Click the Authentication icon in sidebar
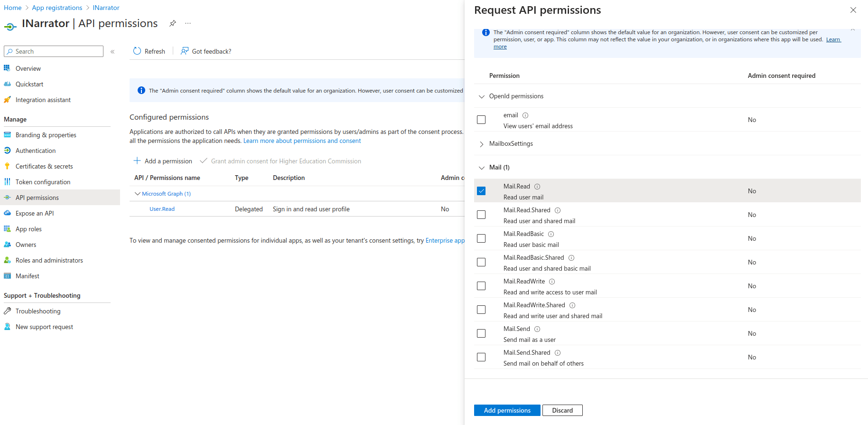The image size is (868, 425). click(x=7, y=151)
